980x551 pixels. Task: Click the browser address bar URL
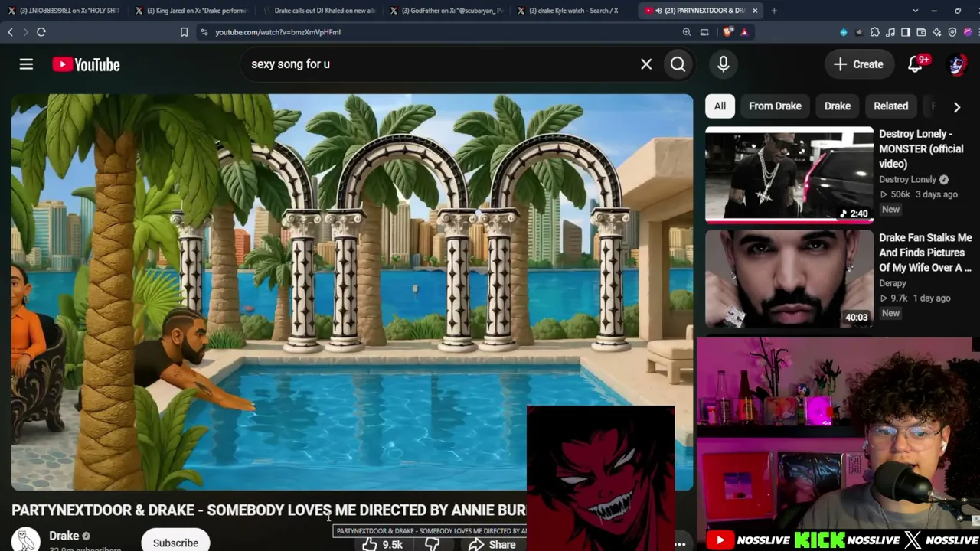click(278, 32)
